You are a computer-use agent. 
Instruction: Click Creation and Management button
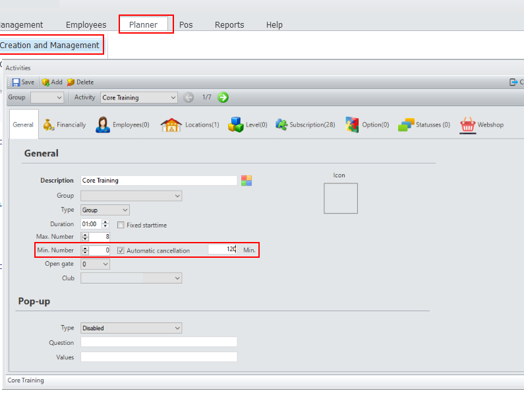pyautogui.click(x=49, y=45)
